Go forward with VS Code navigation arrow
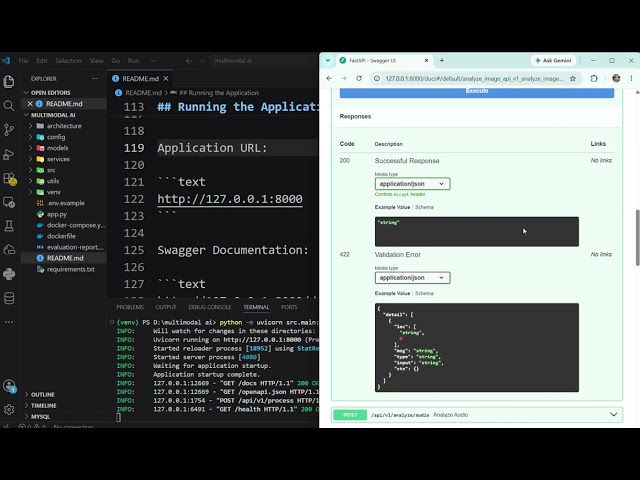The height and width of the screenshot is (480, 640). (202, 61)
